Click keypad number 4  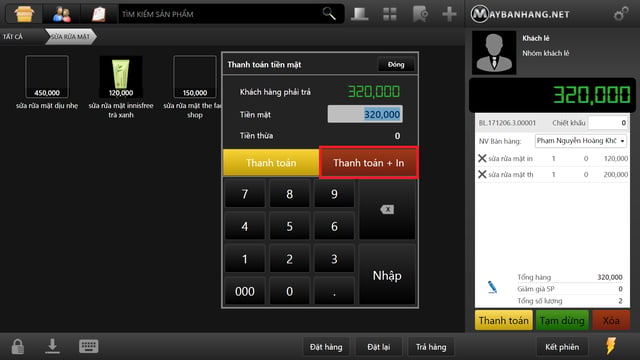(244, 226)
